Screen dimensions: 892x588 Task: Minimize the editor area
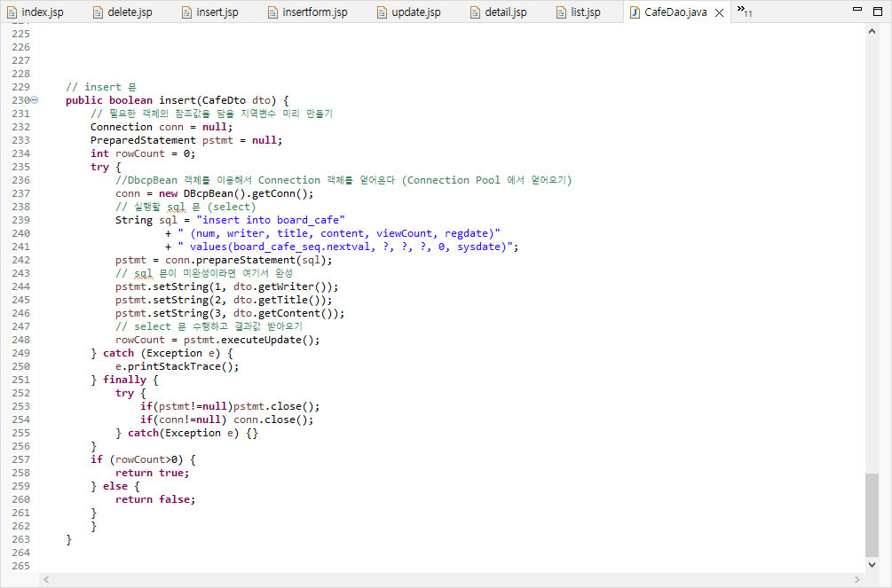857,10
